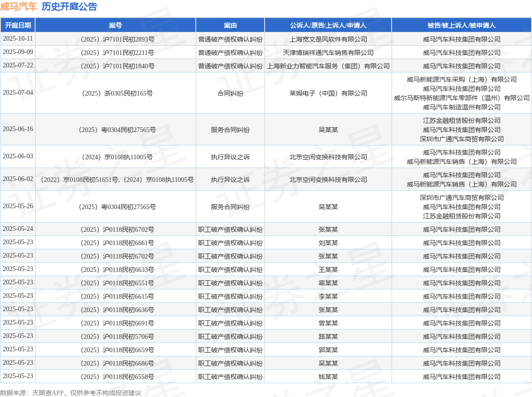Click plaintiff 郭某某
532x397 pixels.
click(x=328, y=350)
